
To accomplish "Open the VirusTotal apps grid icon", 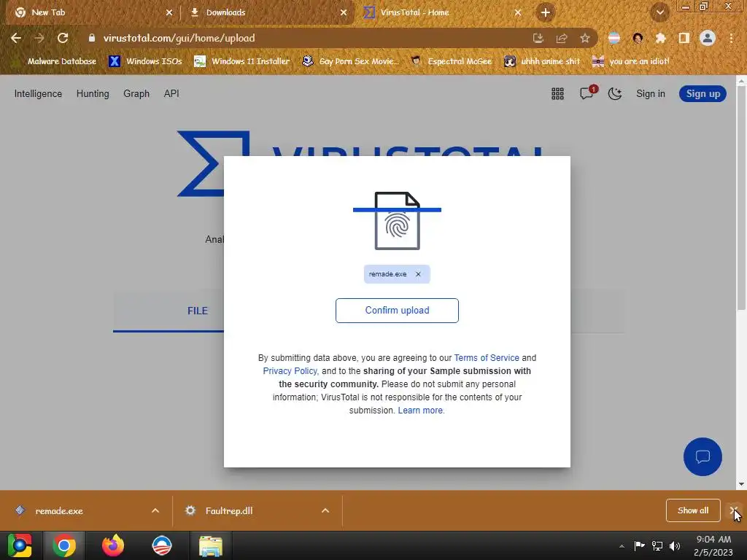I will [x=557, y=94].
